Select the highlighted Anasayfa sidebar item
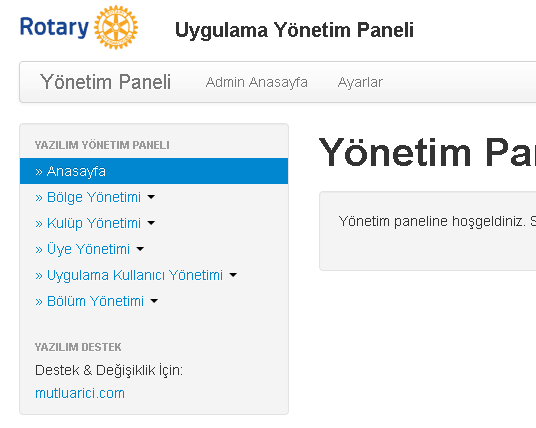The height and width of the screenshot is (428, 536). pos(154,171)
